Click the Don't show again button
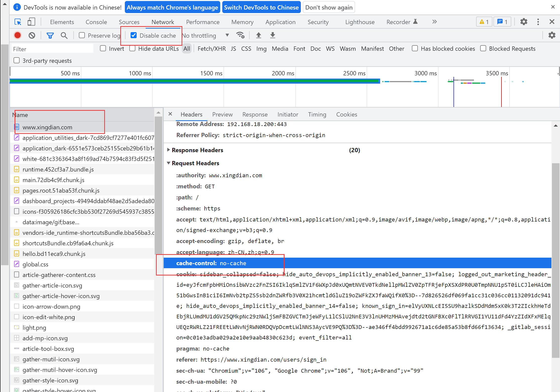Screen dimensions: 560x392 click(329, 7)
